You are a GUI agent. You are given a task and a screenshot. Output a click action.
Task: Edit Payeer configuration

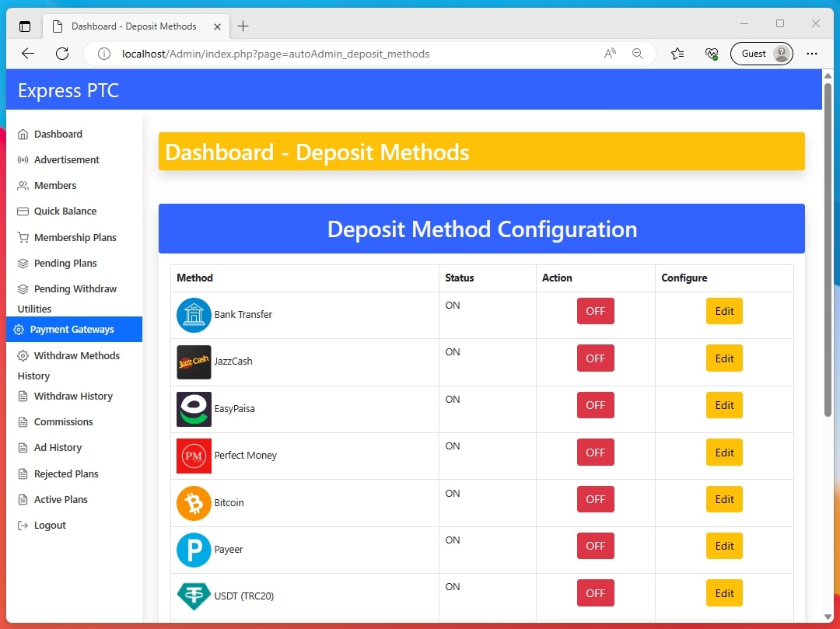[x=724, y=546]
